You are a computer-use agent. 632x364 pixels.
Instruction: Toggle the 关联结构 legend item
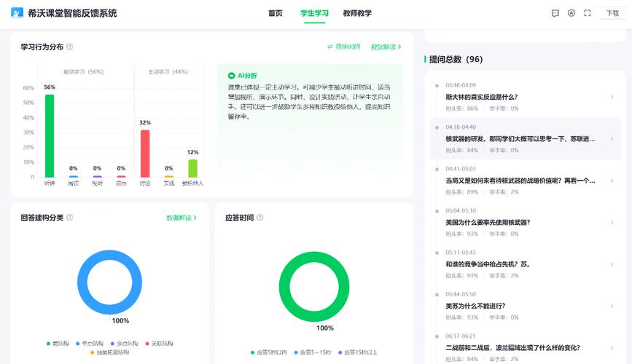159,344
